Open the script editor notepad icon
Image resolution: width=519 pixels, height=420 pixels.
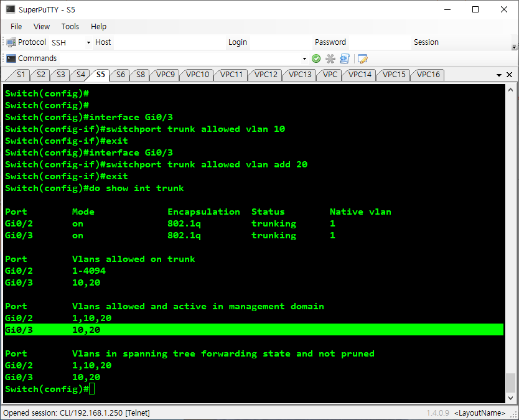362,58
